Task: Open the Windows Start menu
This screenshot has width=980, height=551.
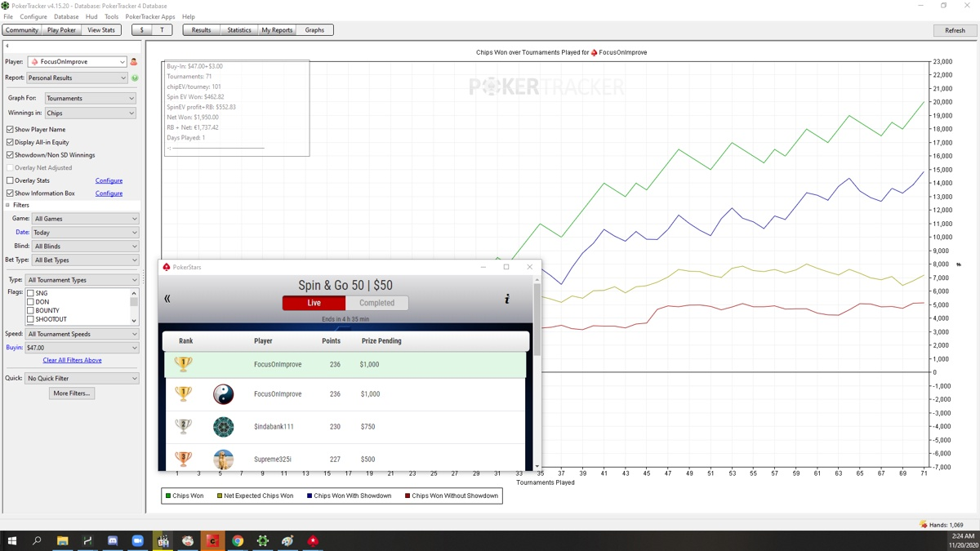Action: [x=12, y=540]
